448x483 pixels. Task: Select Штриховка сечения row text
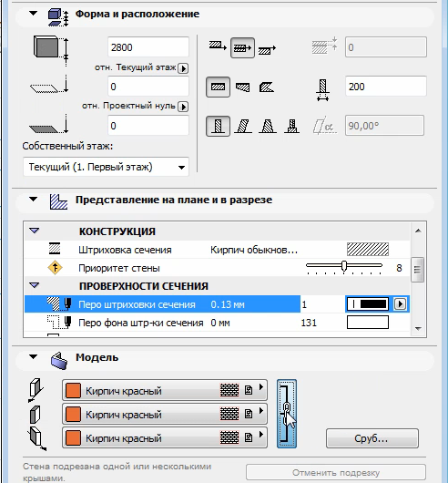coord(125,250)
